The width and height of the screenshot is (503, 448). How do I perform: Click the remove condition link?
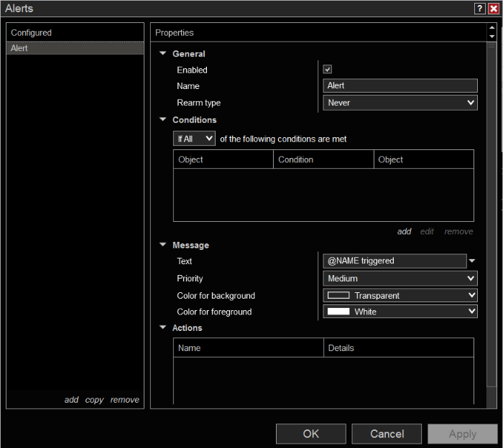[x=458, y=231]
